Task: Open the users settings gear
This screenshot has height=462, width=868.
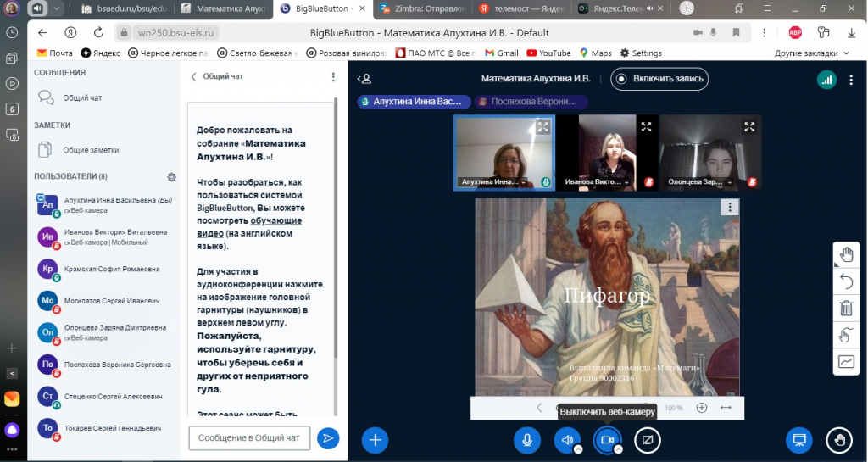Action: pyautogui.click(x=171, y=177)
